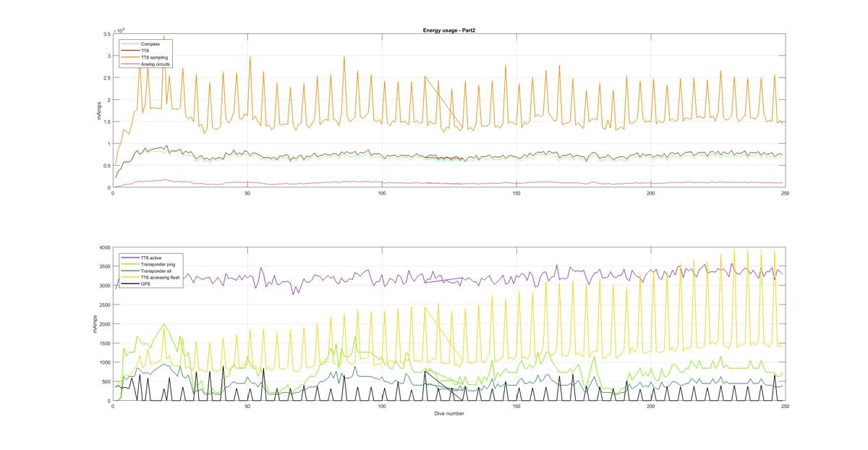Click the orange TT8 sampling legend line swatch
868x450 pixels.
pyautogui.click(x=130, y=57)
